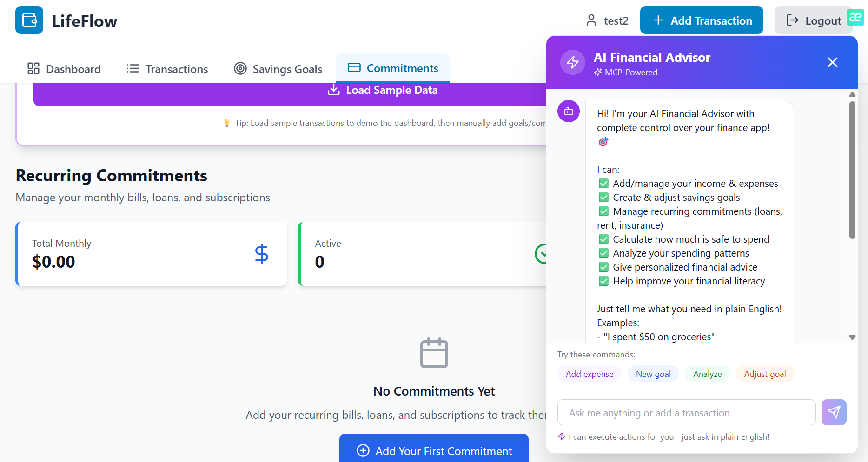Click the blue dollar sign icon
Image resolution: width=868 pixels, height=462 pixels.
click(x=262, y=254)
